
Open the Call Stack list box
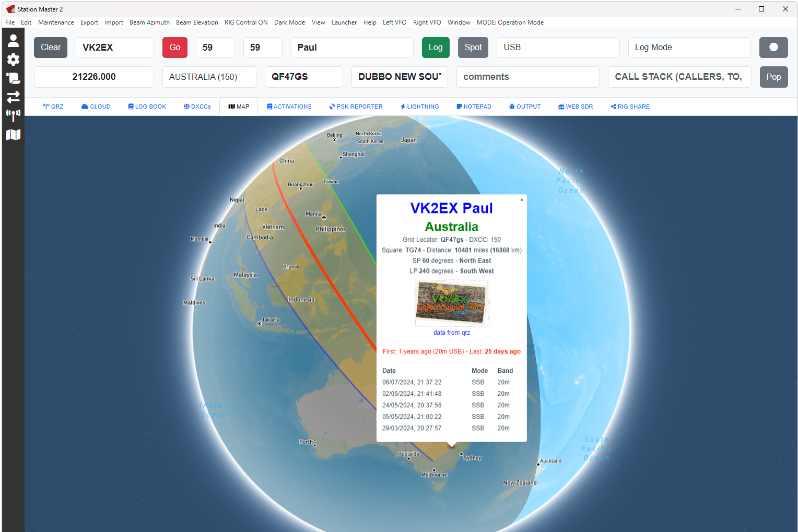tap(679, 77)
